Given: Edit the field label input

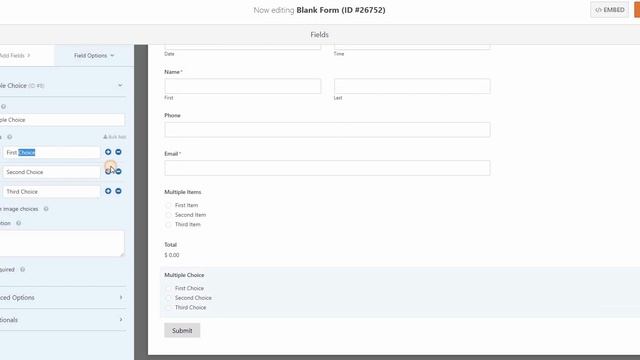Looking at the screenshot, I should [x=62, y=120].
